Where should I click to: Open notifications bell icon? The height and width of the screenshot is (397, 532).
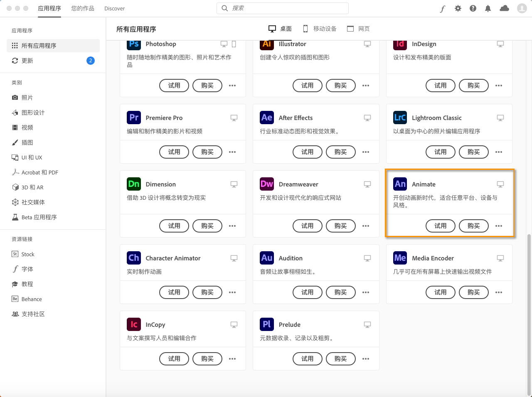tap(488, 8)
